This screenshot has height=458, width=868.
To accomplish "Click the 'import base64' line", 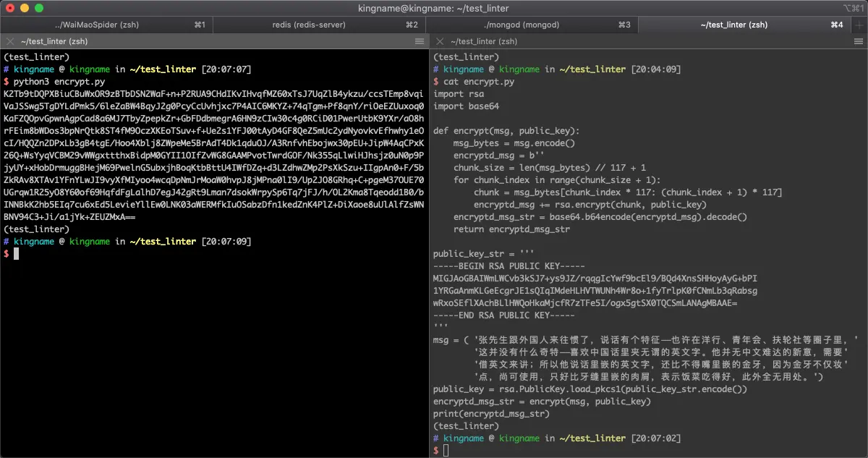I will [466, 106].
